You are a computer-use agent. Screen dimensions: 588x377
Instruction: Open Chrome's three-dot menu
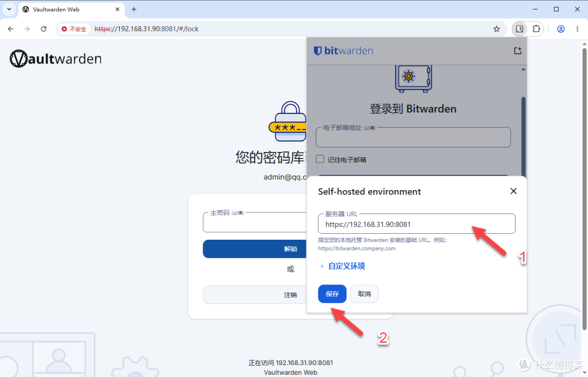578,29
